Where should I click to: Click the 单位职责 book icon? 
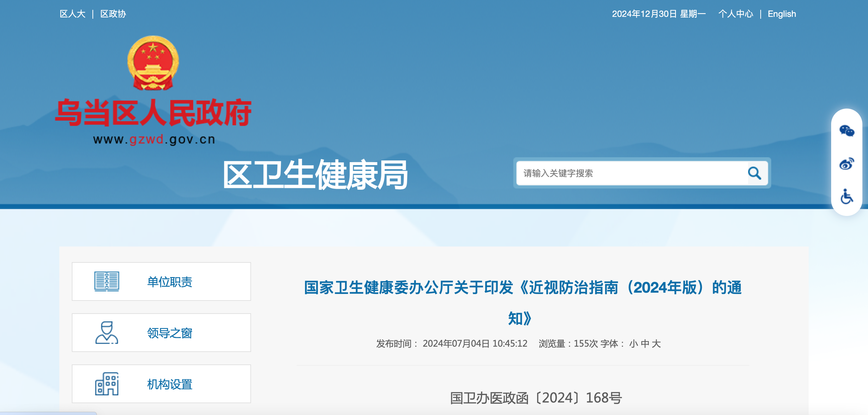[106, 281]
